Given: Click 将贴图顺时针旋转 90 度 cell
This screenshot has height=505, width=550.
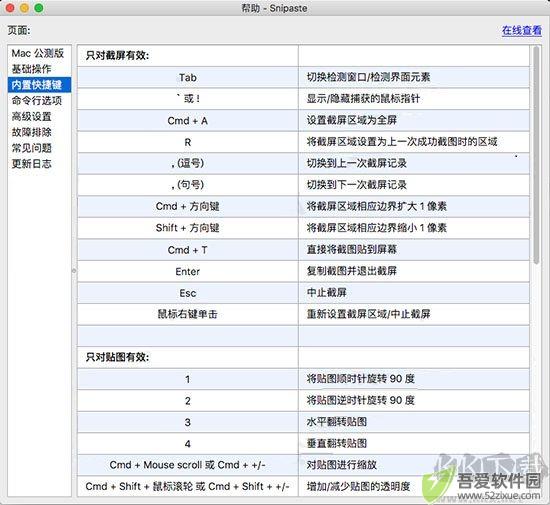Looking at the screenshot, I should tap(414, 379).
